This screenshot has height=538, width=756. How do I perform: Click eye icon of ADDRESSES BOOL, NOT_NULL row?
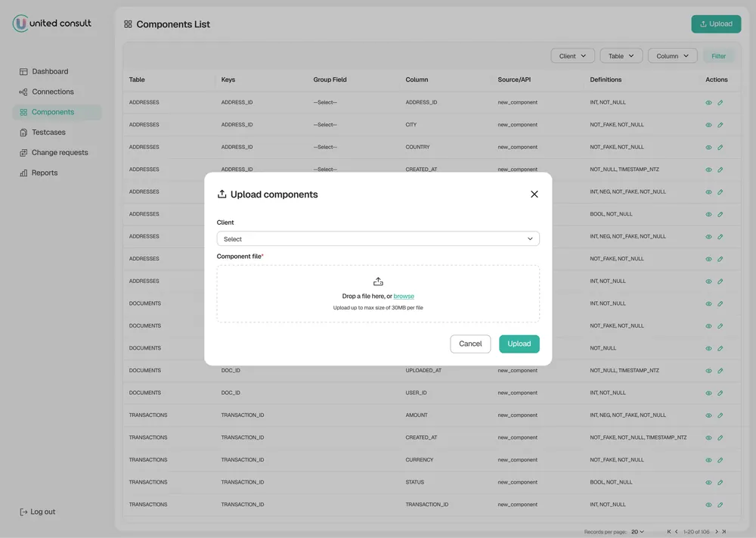[708, 214]
